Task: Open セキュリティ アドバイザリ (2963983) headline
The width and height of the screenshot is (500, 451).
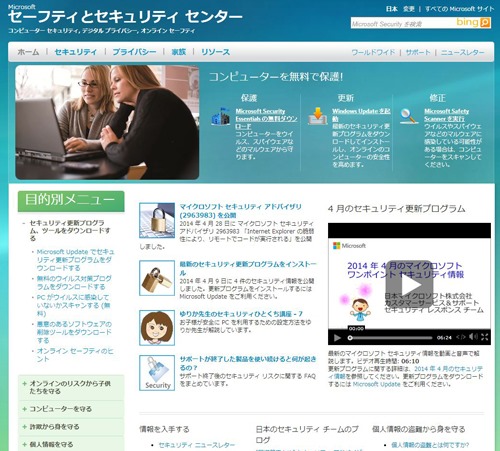Action: coord(240,211)
